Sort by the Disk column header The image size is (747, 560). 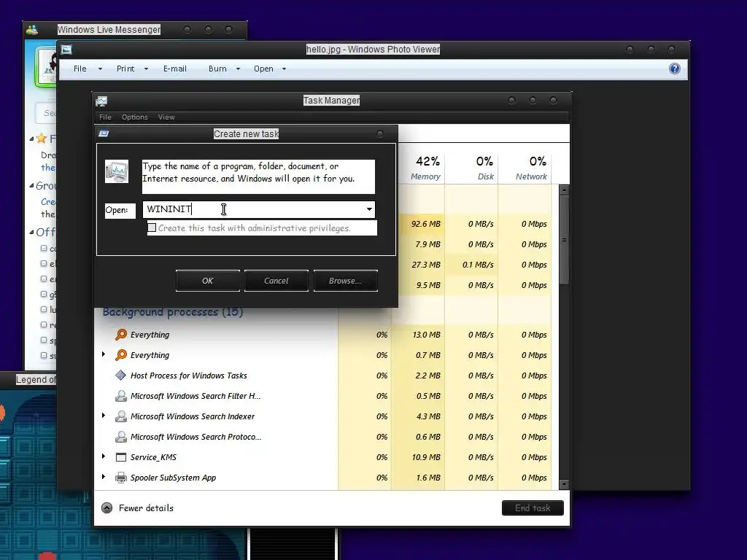[472, 168]
